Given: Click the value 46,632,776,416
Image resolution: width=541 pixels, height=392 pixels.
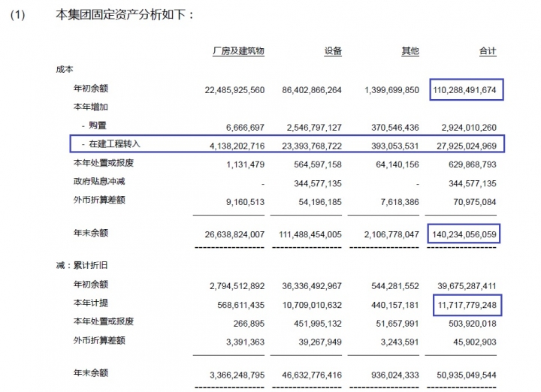Looking at the screenshot, I should [x=312, y=375].
